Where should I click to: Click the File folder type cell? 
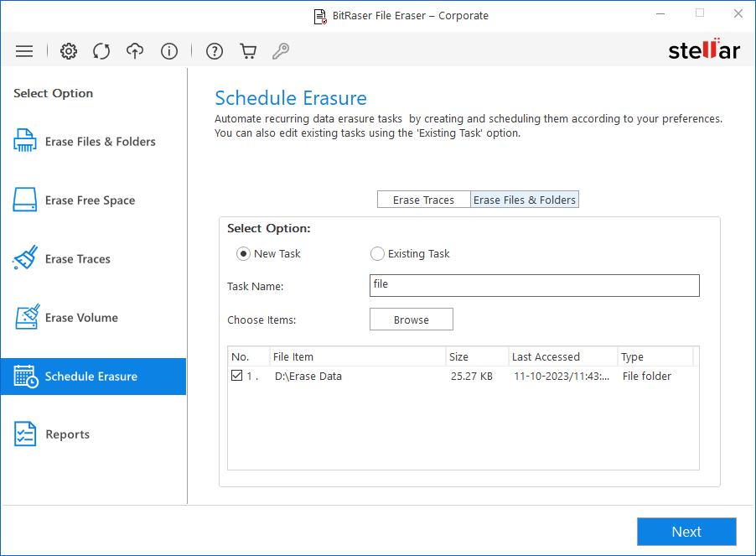646,377
